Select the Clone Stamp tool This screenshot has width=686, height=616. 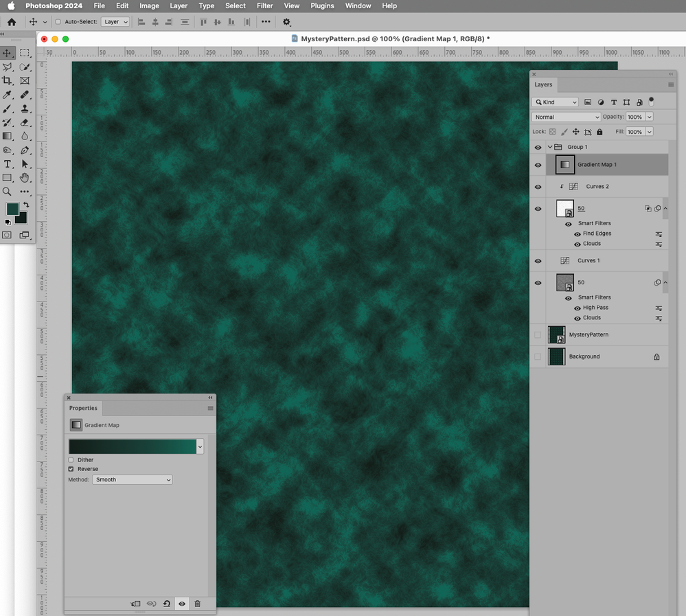click(x=25, y=109)
